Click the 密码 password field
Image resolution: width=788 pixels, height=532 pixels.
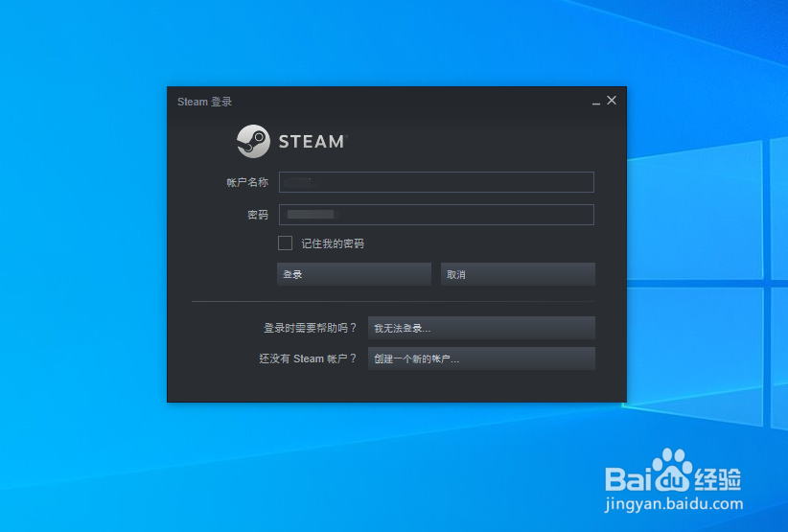tap(436, 215)
